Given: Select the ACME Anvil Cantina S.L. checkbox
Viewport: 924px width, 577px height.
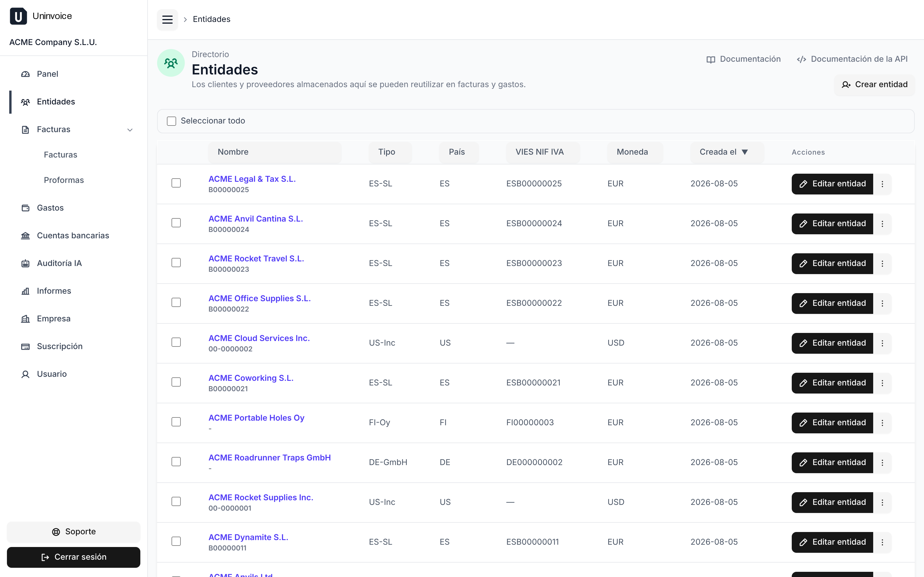Looking at the screenshot, I should 176,223.
